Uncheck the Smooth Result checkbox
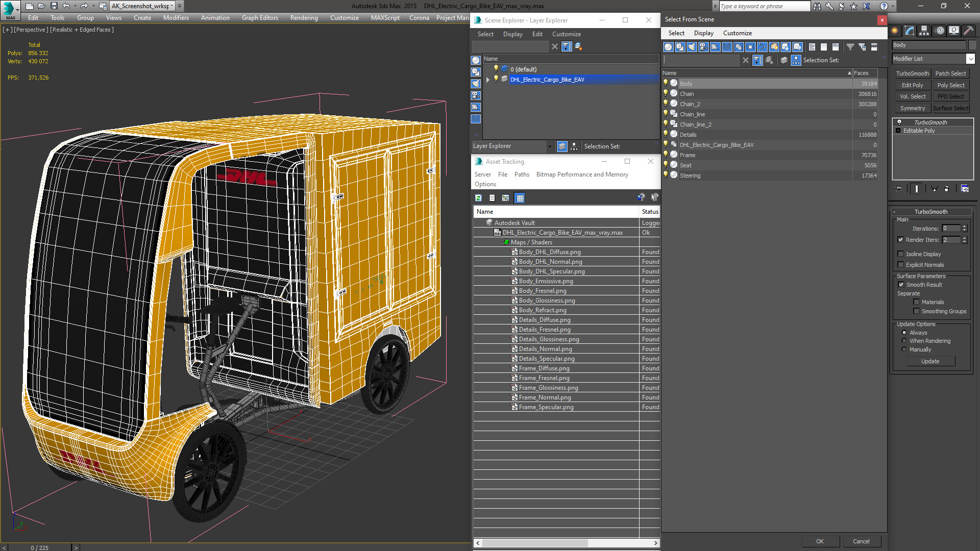 point(901,285)
